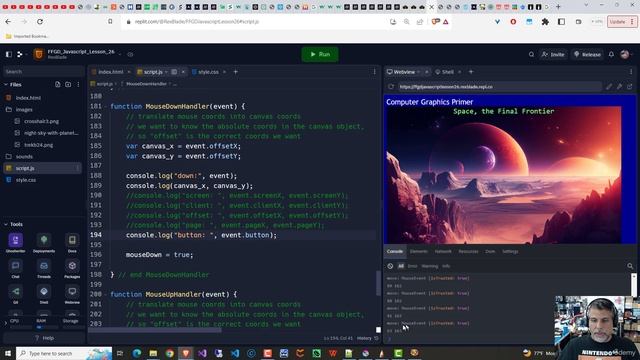Open webview in new tab

pos(630,87)
